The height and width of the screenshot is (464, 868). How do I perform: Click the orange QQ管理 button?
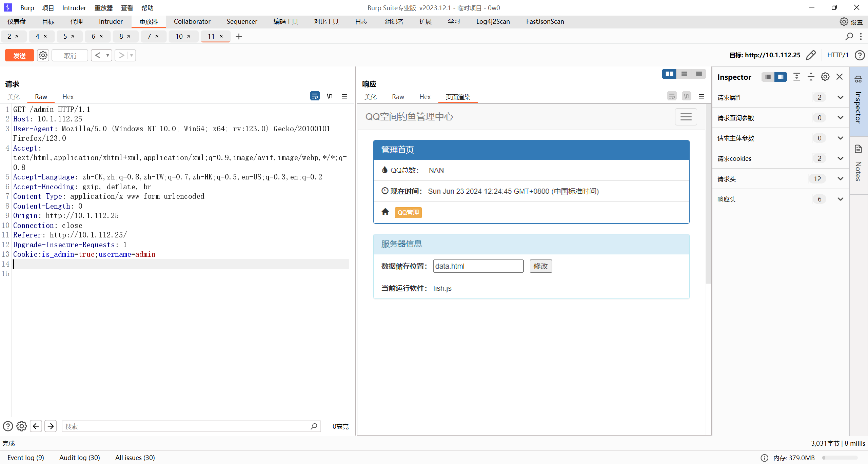point(408,212)
